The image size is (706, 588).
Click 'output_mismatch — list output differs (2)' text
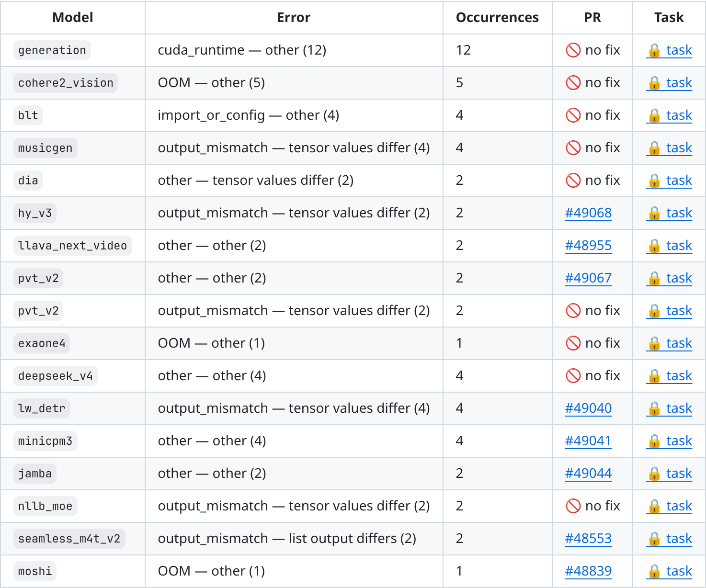pyautogui.click(x=287, y=539)
